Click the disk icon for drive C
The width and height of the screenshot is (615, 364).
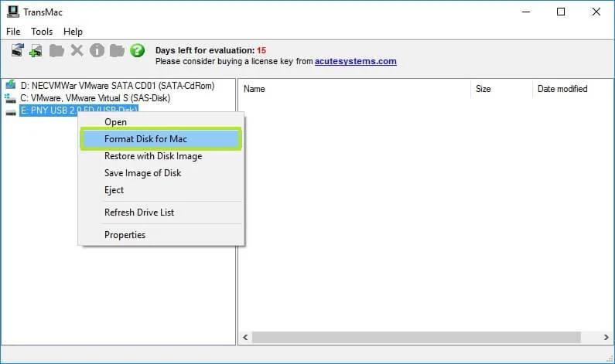11,98
